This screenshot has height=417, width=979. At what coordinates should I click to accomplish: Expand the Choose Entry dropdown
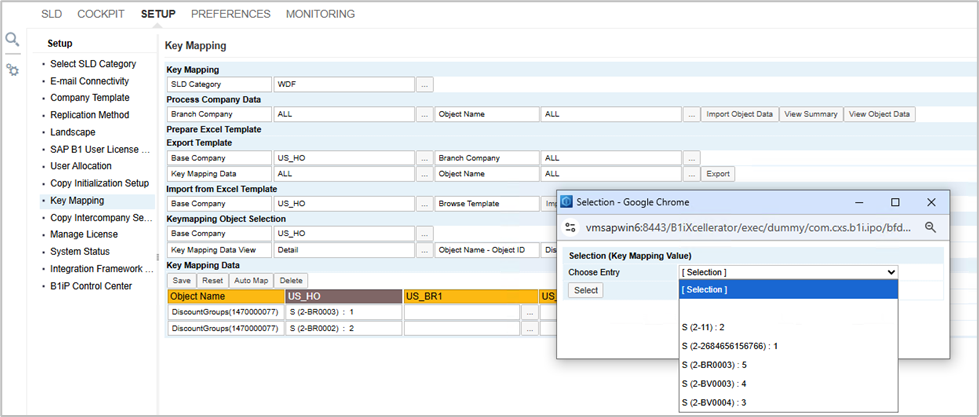pos(788,272)
